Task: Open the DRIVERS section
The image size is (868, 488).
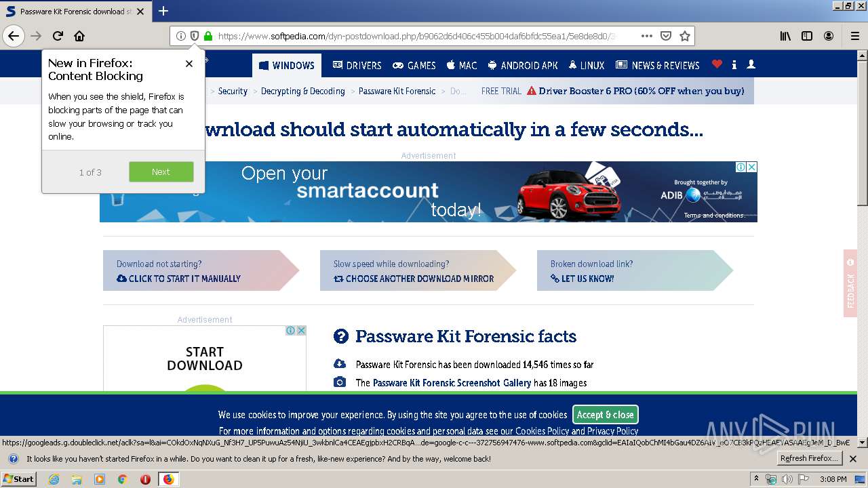Action: point(357,66)
